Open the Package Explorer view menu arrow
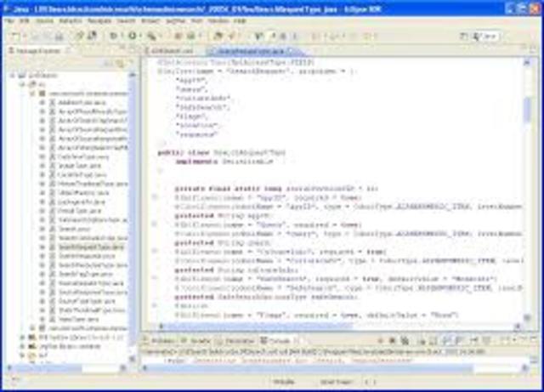Screen dimensions: 544x392 point(131,63)
